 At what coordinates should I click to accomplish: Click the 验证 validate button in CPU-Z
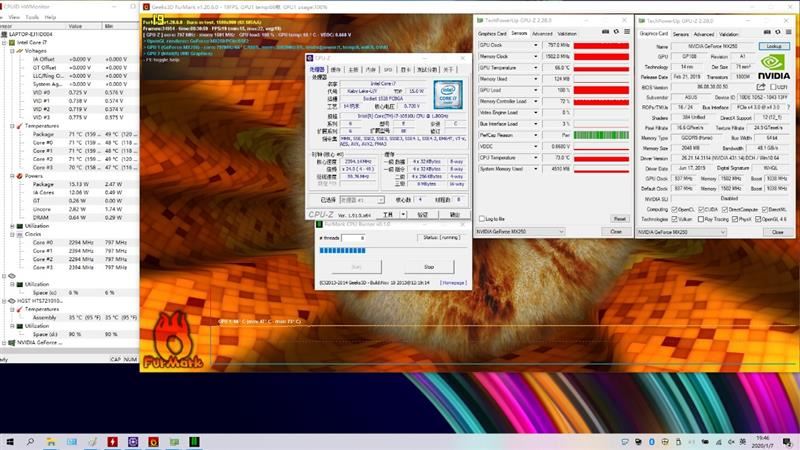pyautogui.click(x=422, y=215)
